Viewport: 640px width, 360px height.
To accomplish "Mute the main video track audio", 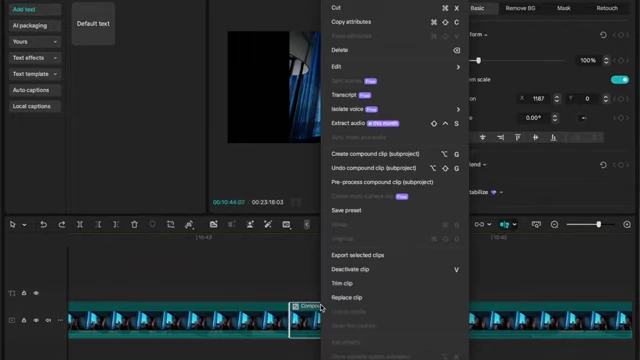I will point(48,320).
